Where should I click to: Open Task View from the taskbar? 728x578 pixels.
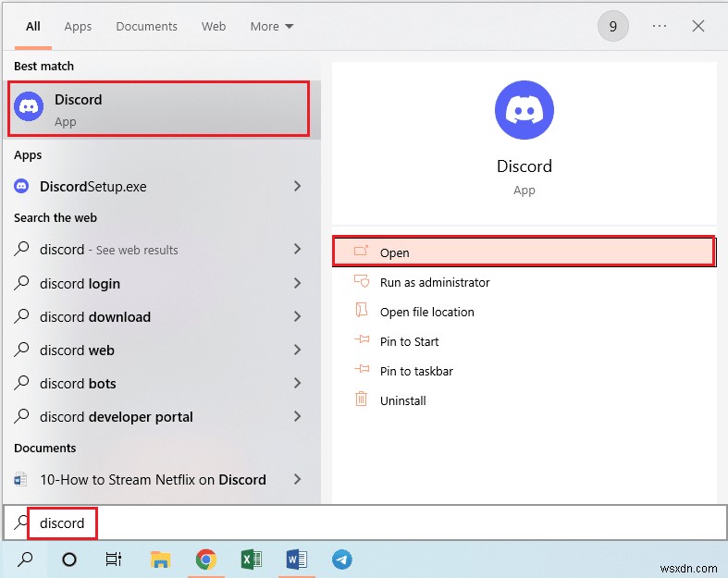[114, 560]
